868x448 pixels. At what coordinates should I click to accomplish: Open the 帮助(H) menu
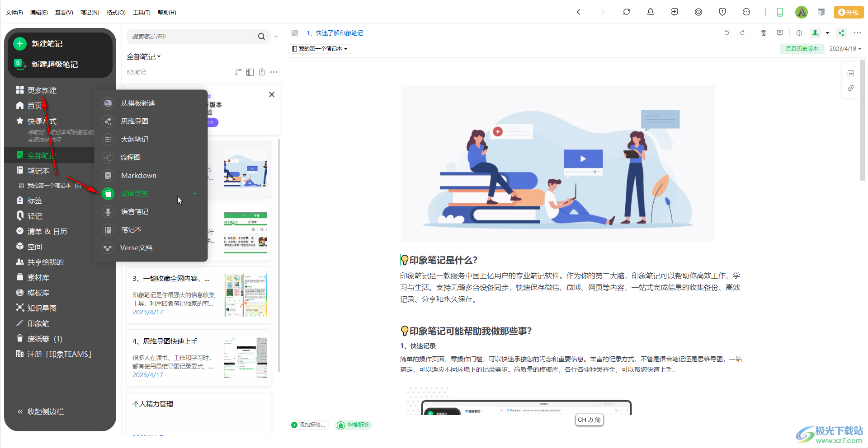tap(167, 12)
